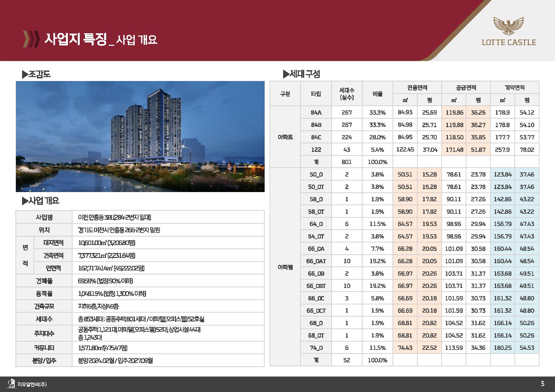Viewport: 555px width, 392px height.
Task: Click the 171.48 supply area cell
Action: pos(454,150)
